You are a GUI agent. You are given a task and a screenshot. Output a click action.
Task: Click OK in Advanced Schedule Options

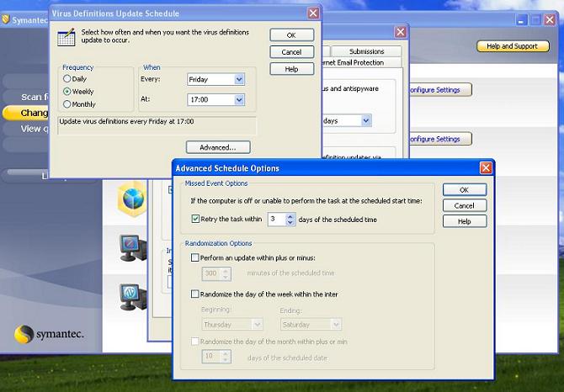(465, 190)
